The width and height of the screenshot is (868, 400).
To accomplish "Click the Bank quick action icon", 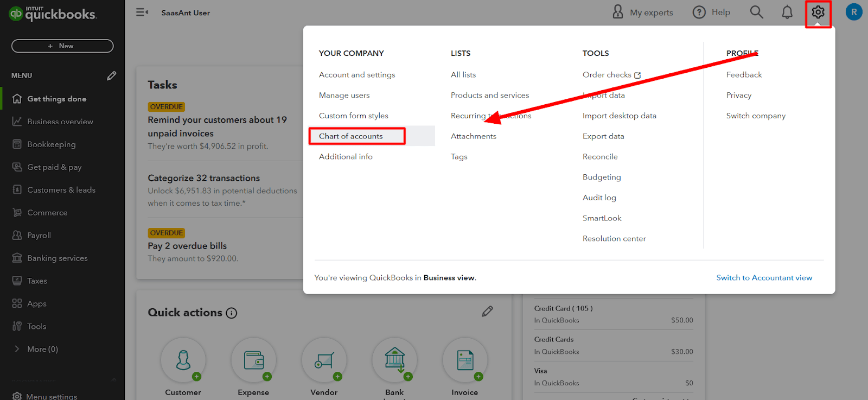I will pos(395,360).
